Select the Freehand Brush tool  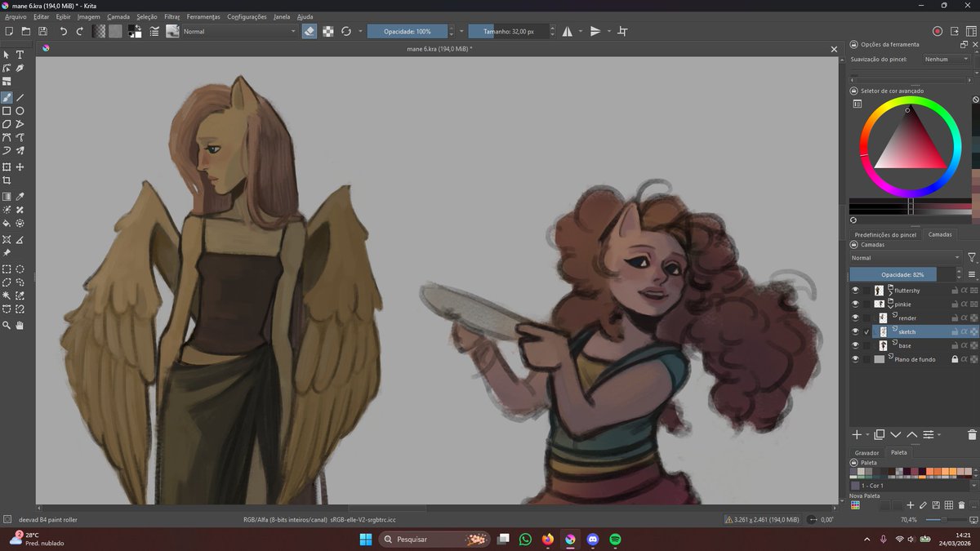click(7, 97)
